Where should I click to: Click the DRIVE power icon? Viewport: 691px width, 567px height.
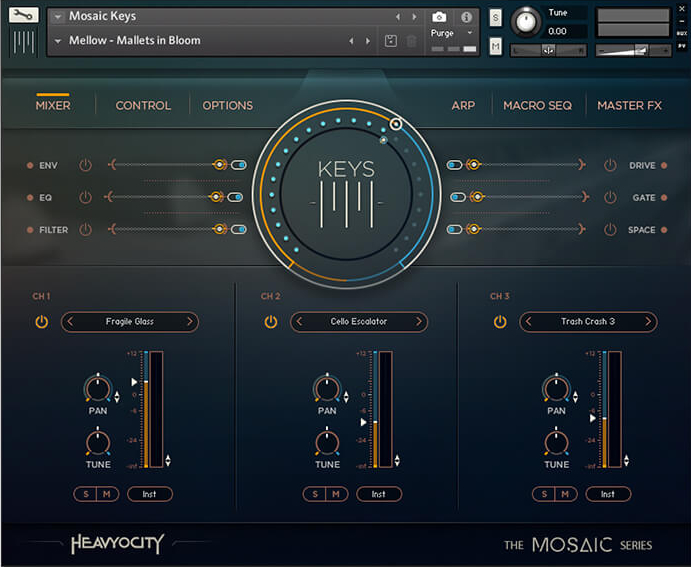(610, 165)
